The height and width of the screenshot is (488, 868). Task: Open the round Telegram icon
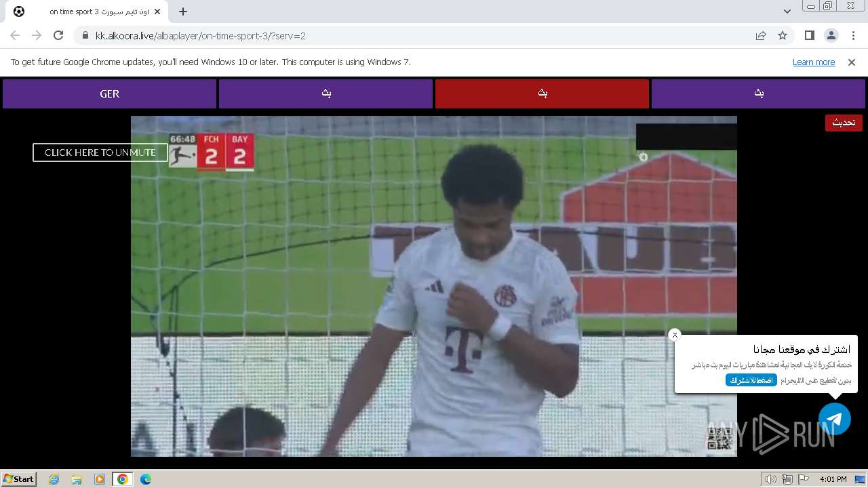click(x=835, y=419)
